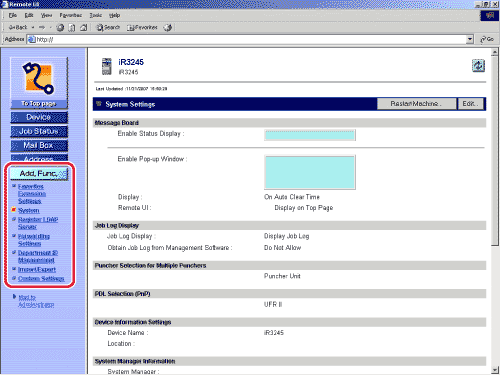Open the Forward button history dropdown arrow
This screenshot has width=500, height=375.
(x=50, y=27)
